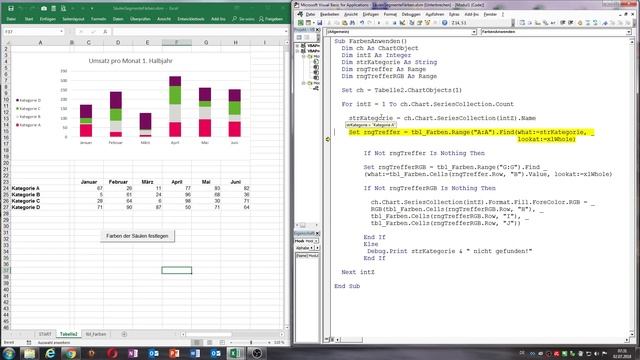This screenshot has height=360, width=640.
Task: Click the camera icon in Excel quick access toolbar
Action: (44, 8)
